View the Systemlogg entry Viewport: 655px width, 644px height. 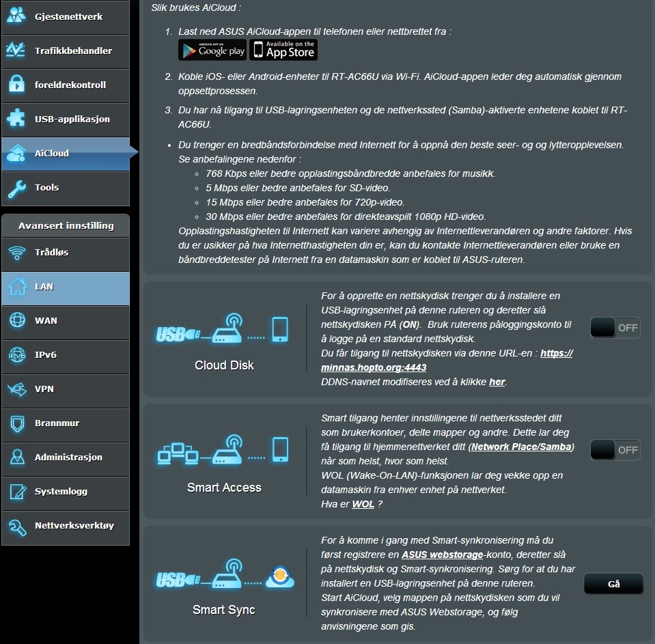[66, 493]
